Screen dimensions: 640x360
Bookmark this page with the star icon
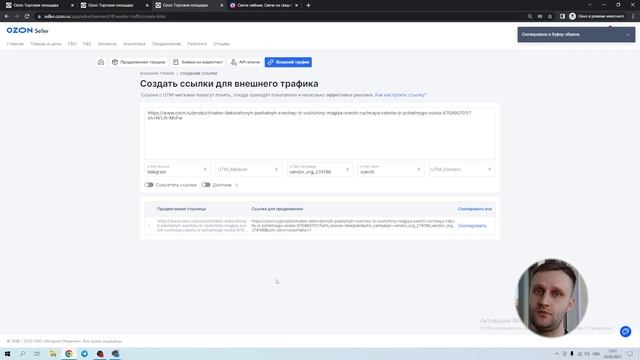(550, 16)
